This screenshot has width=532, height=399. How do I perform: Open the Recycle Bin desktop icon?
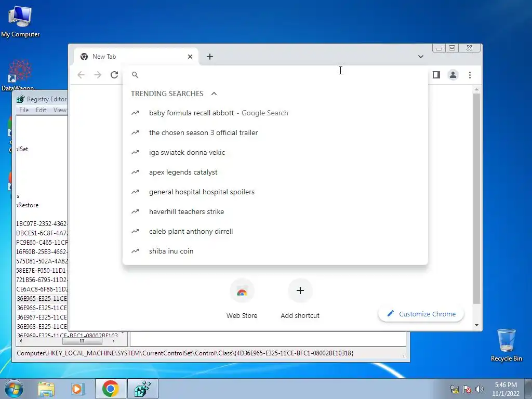pyautogui.click(x=506, y=345)
